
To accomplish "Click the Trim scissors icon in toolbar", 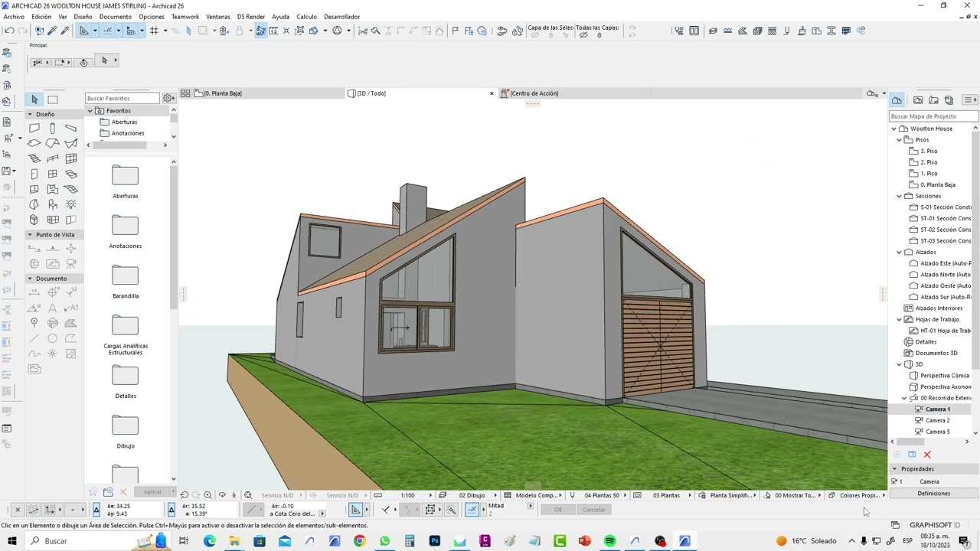I will (x=363, y=31).
